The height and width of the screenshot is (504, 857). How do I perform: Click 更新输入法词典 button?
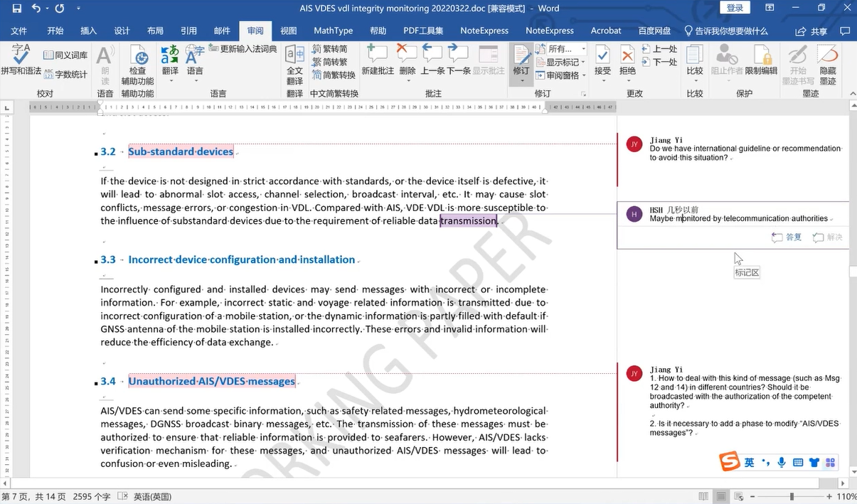coord(243,49)
